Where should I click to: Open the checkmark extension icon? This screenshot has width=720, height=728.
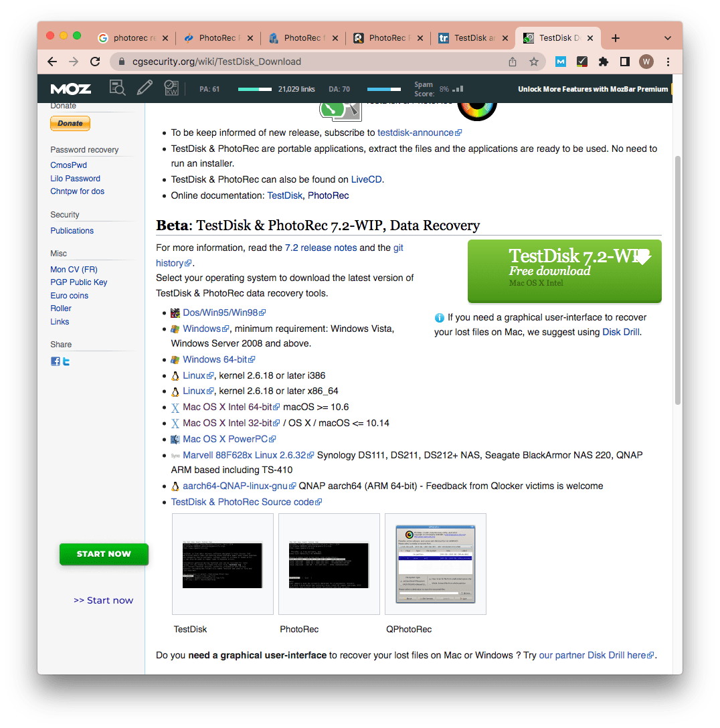click(x=582, y=62)
